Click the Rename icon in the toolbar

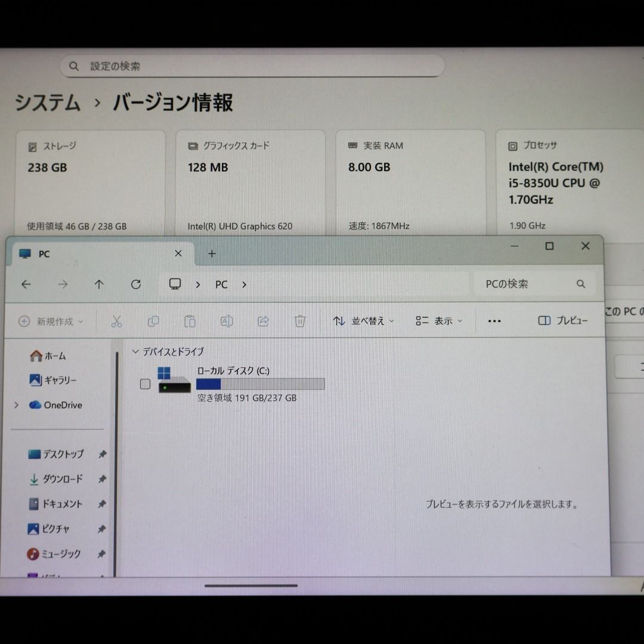click(227, 321)
